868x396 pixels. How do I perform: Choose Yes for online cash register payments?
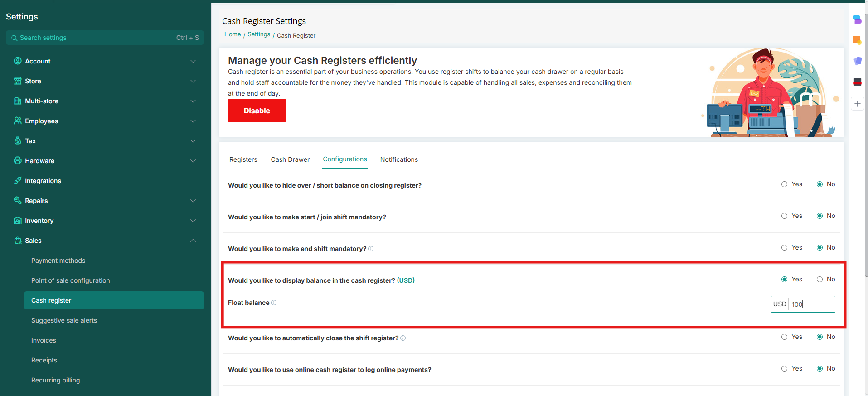click(x=784, y=369)
